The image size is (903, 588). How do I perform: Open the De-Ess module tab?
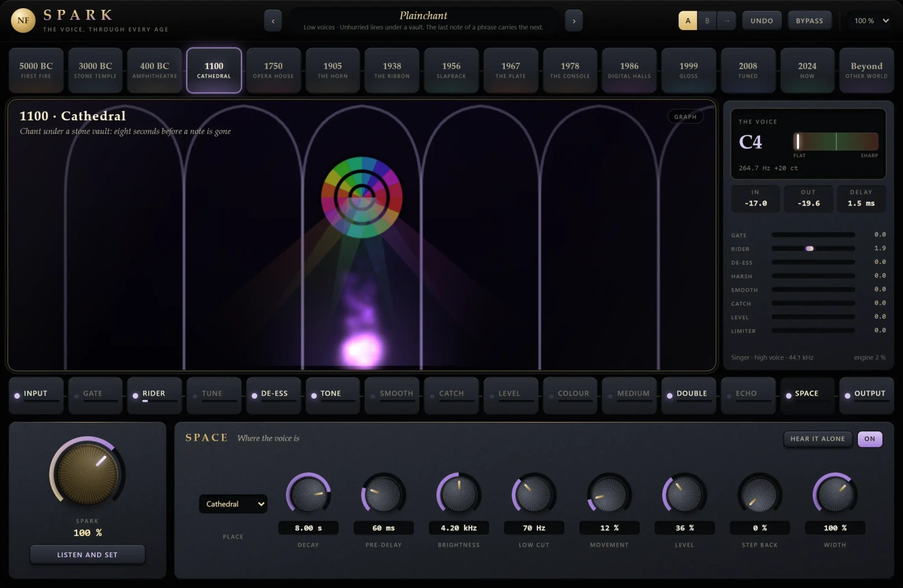coord(273,395)
